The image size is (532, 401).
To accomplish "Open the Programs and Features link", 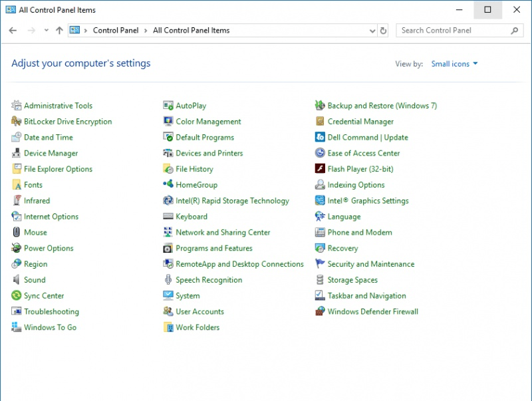I will [x=214, y=248].
